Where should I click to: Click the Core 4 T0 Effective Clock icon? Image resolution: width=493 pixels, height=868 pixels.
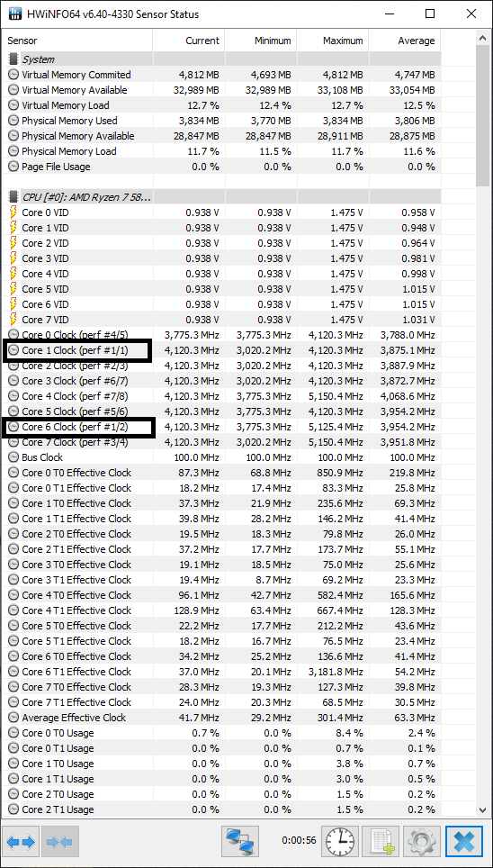pos(13,595)
